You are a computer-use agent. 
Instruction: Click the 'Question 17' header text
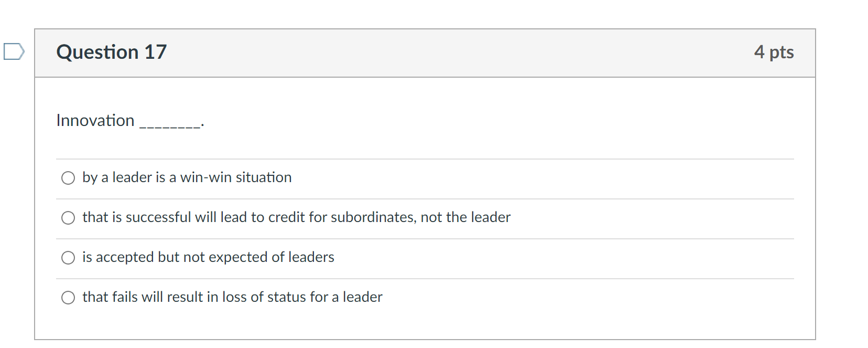tap(111, 51)
